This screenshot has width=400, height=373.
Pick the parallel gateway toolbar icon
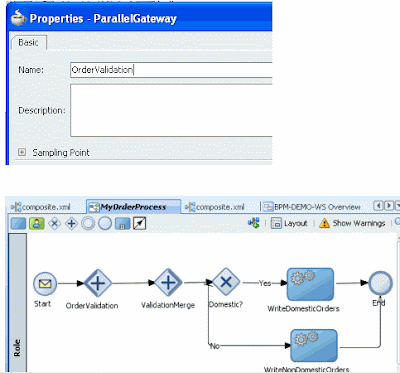pyautogui.click(x=71, y=223)
